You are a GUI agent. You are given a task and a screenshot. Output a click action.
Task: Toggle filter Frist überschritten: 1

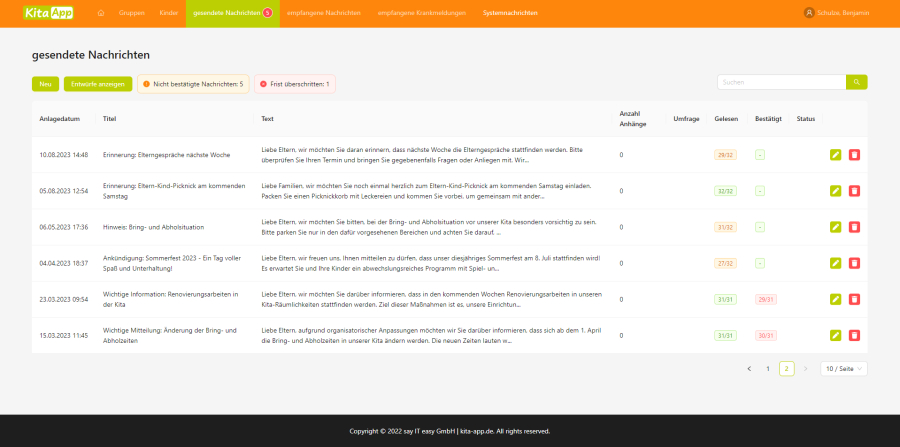click(x=294, y=84)
